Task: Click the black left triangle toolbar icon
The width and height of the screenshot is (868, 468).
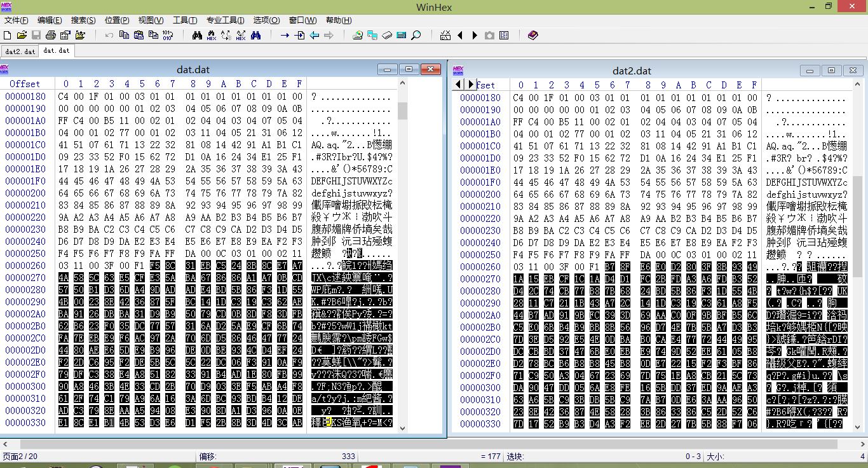Action: point(460,35)
